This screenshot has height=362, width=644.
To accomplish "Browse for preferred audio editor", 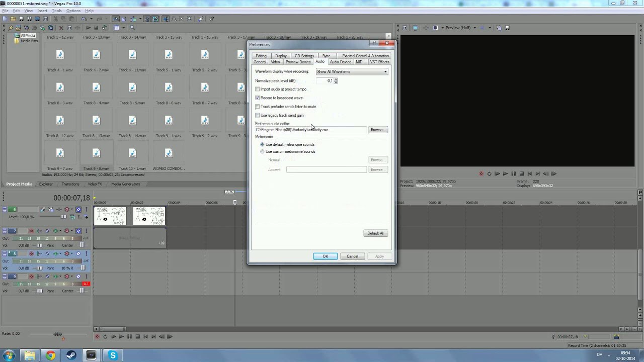I will click(x=378, y=130).
